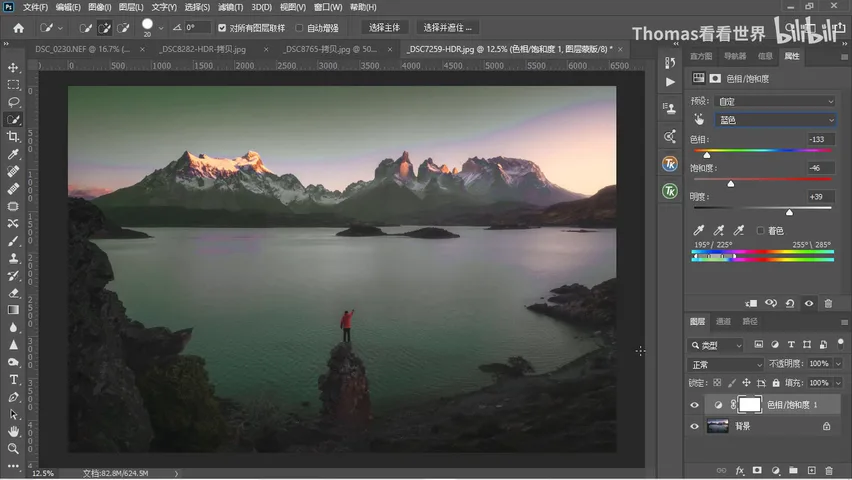Select the Rectangular Marquee tool
The image size is (852, 480).
[x=14, y=85]
